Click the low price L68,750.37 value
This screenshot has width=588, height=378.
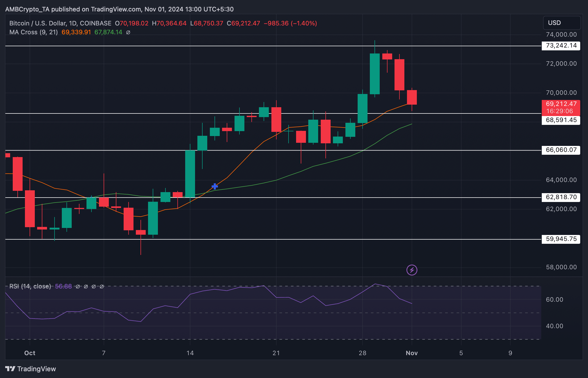207,23
